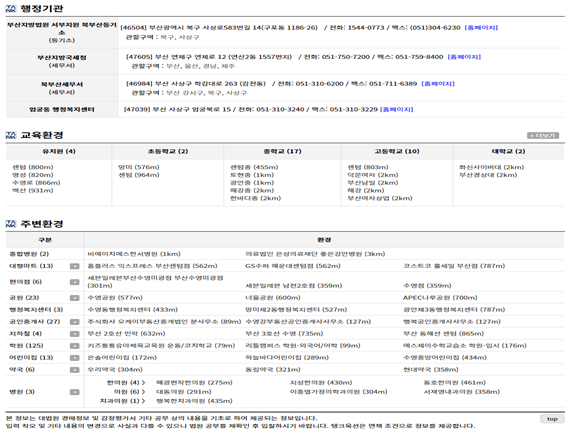Click the 한바다중 (2km) middle school entry

tap(256, 198)
